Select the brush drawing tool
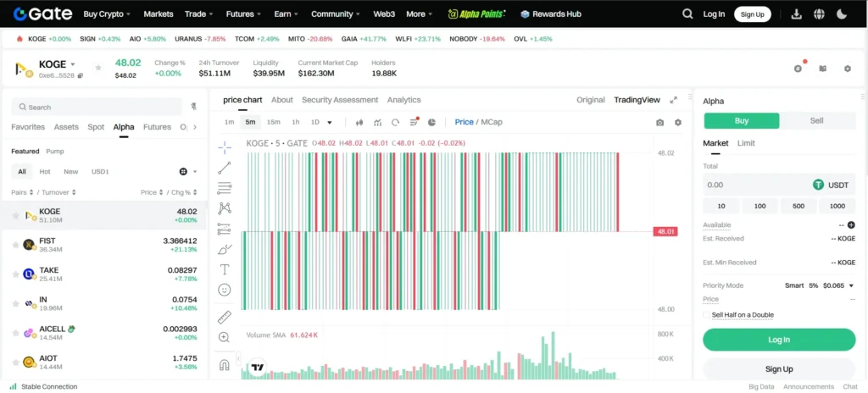The width and height of the screenshot is (868, 393). coord(225,249)
